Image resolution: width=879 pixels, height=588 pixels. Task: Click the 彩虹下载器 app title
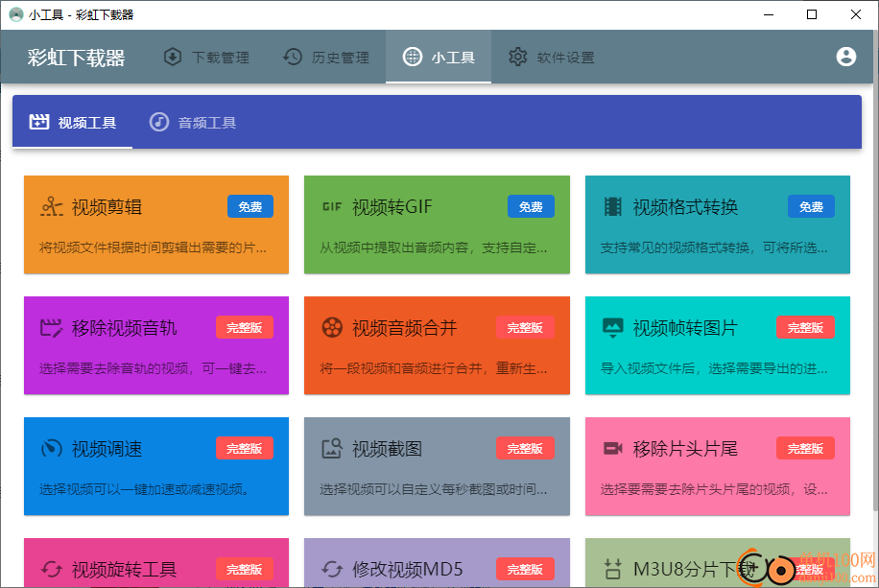pyautogui.click(x=76, y=58)
